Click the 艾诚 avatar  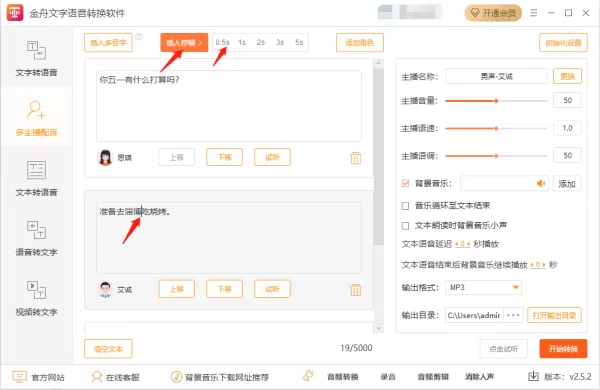coord(105,289)
